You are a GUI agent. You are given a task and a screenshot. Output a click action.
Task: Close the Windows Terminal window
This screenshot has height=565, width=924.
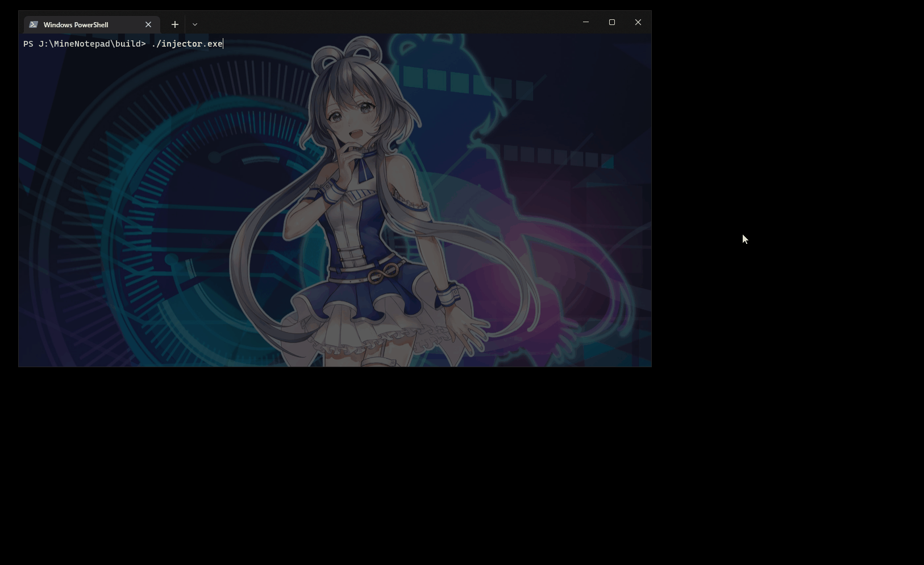pyautogui.click(x=638, y=22)
